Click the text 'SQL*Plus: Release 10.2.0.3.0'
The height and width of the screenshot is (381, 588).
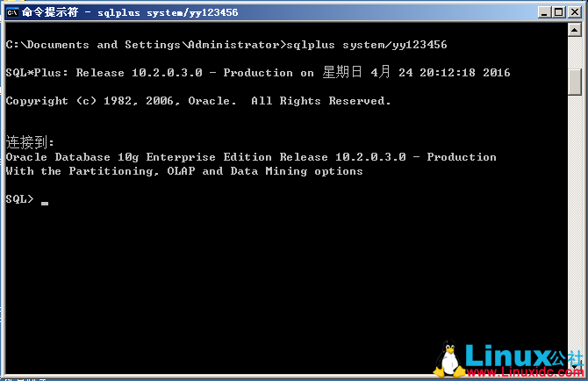[x=104, y=73]
